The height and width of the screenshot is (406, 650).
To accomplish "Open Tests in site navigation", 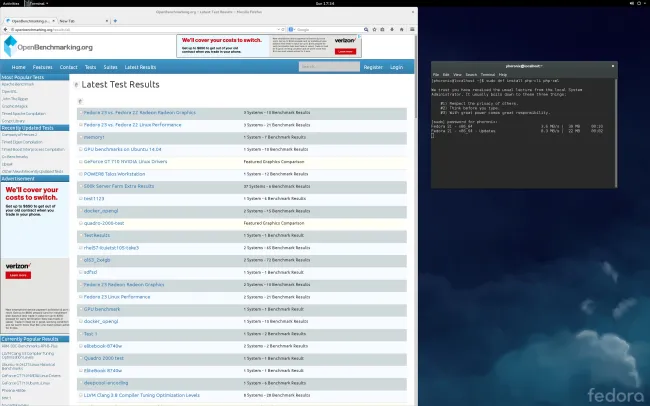I will tap(90, 67).
